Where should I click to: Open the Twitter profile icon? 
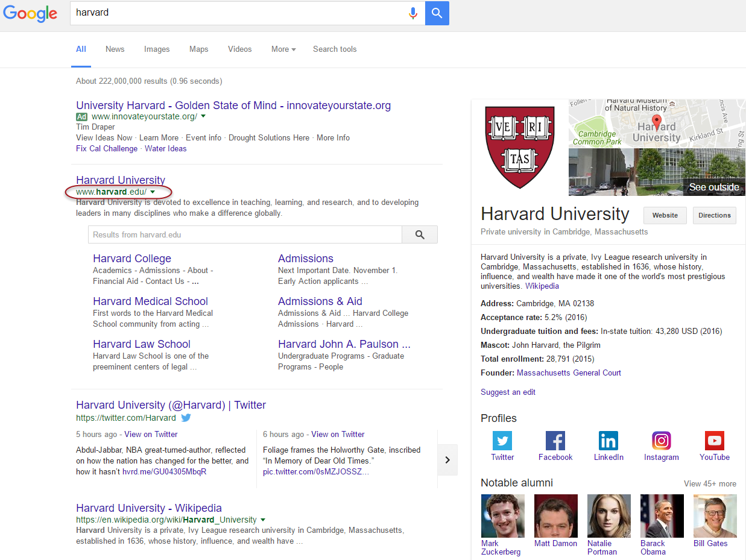pyautogui.click(x=502, y=441)
